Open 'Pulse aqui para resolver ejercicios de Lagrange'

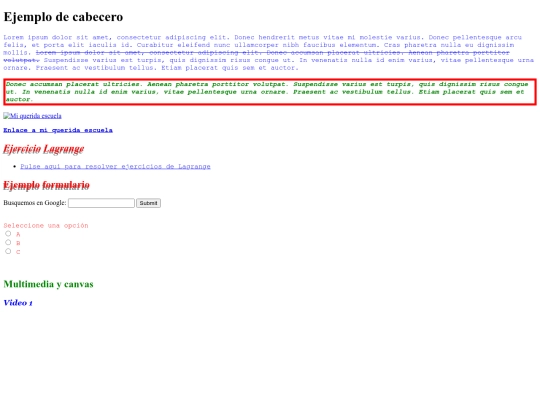[x=115, y=166]
